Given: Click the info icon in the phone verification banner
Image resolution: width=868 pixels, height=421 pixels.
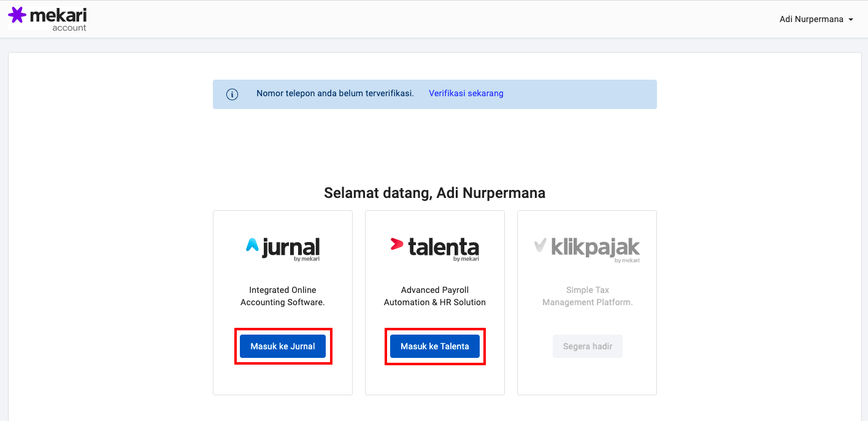Looking at the screenshot, I should [x=232, y=94].
